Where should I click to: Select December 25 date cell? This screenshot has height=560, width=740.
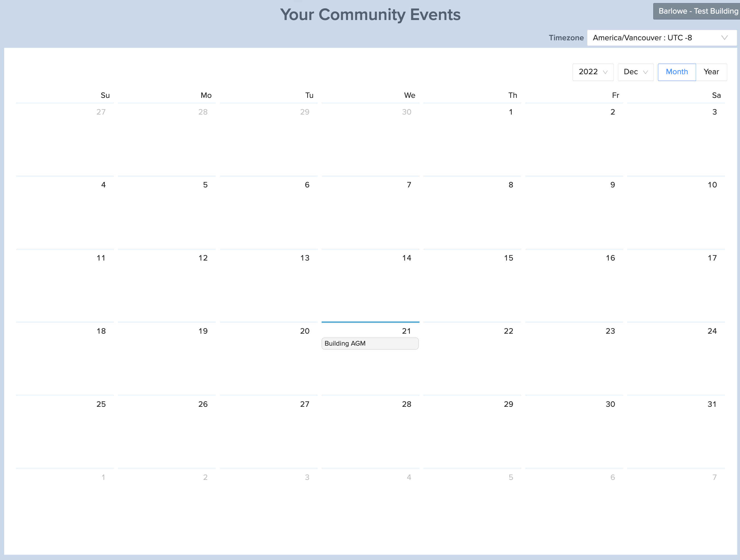pyautogui.click(x=65, y=431)
